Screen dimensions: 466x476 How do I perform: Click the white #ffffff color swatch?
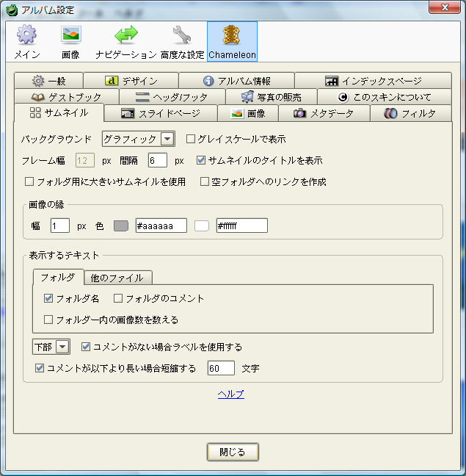tap(202, 226)
